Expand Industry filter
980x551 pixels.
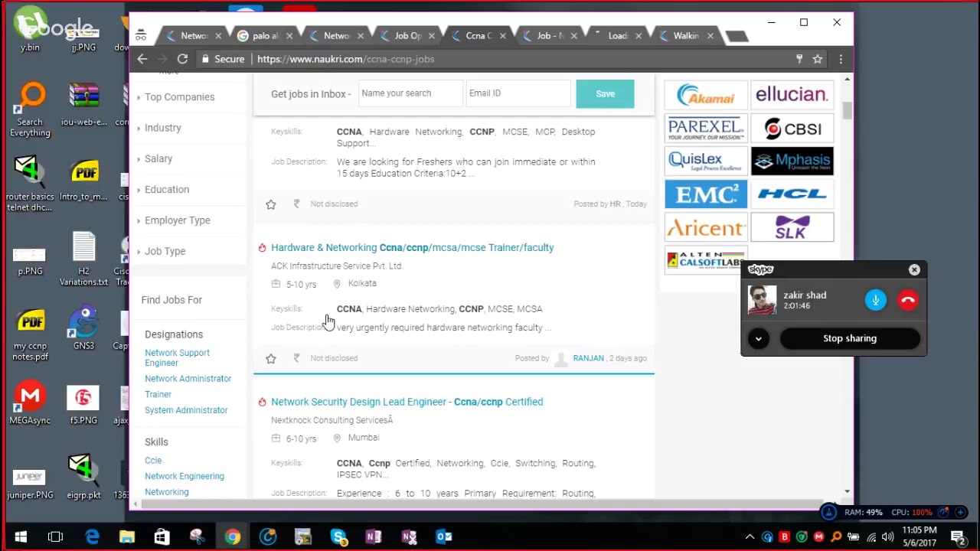[x=163, y=128]
